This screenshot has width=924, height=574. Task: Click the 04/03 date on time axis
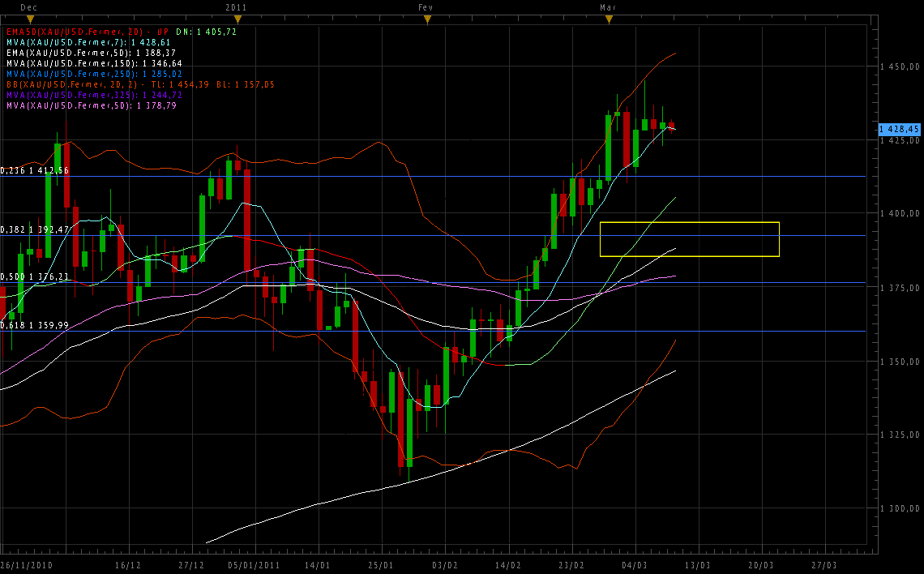[x=635, y=564]
